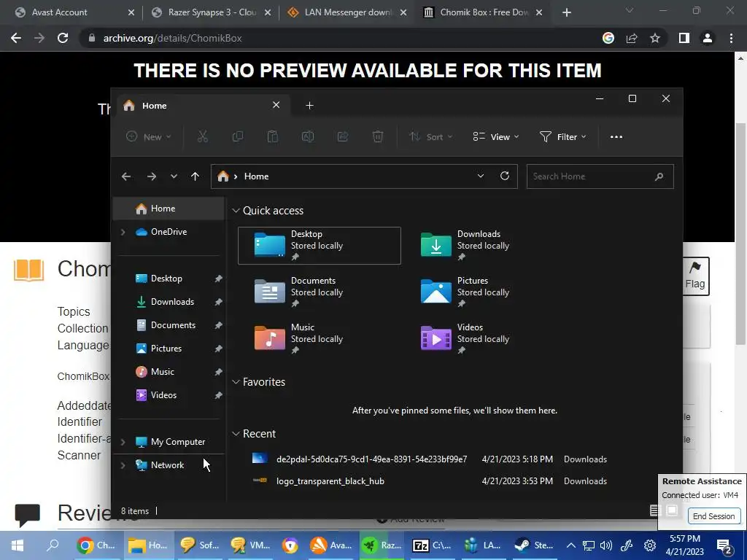This screenshot has width=747, height=560.
Task: Add a new File Explorer tab
Action: [309, 106]
